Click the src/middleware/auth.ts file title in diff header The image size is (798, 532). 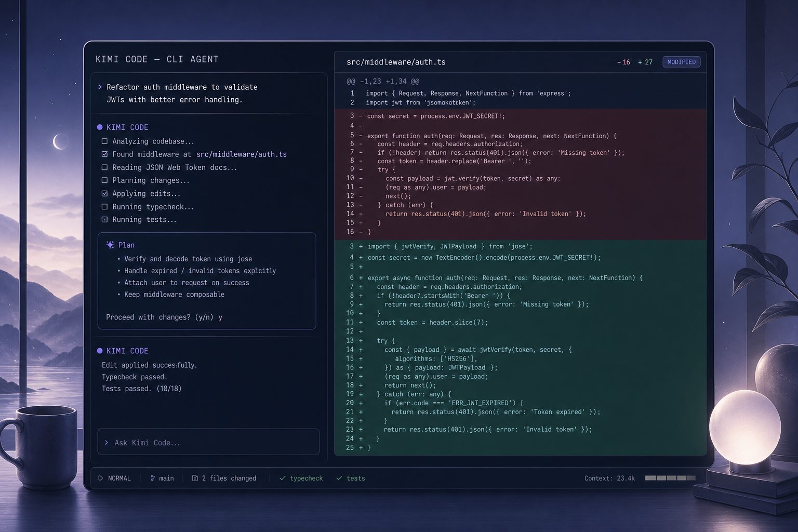tap(396, 62)
